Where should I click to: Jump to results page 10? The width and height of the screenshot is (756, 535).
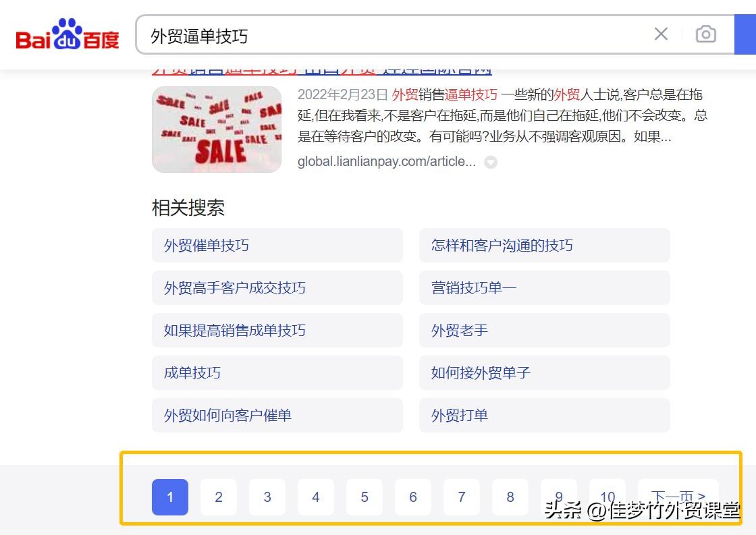607,497
